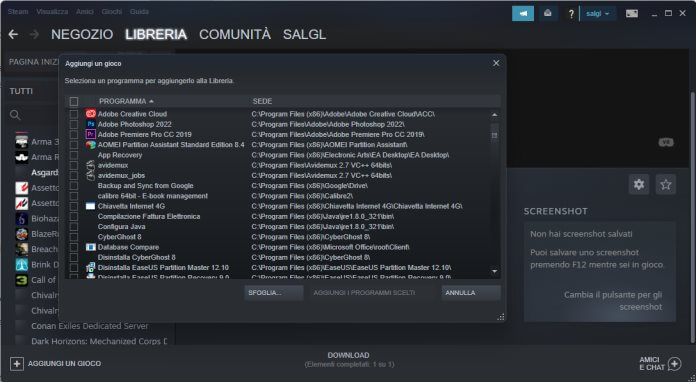Click scroll up arrow in program list
The image size is (696, 382).
coord(494,115)
